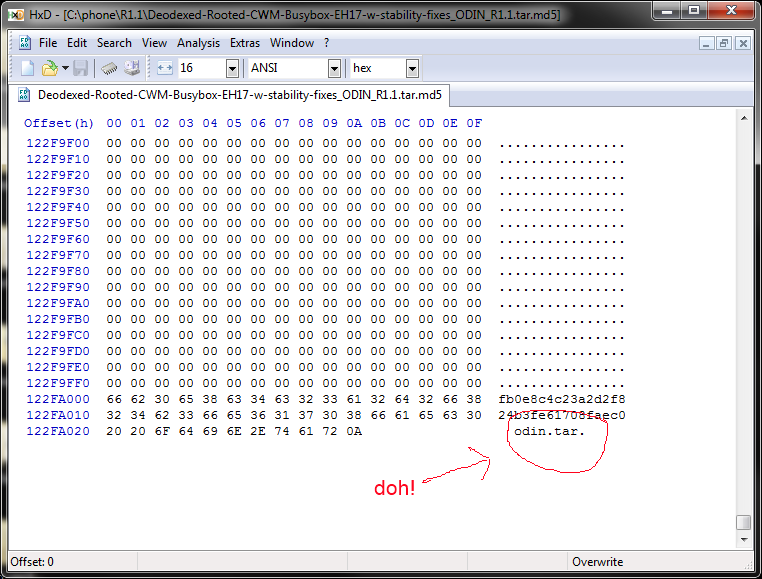The image size is (762, 579).
Task: Click the Open RAM chip icon
Action: [109, 68]
